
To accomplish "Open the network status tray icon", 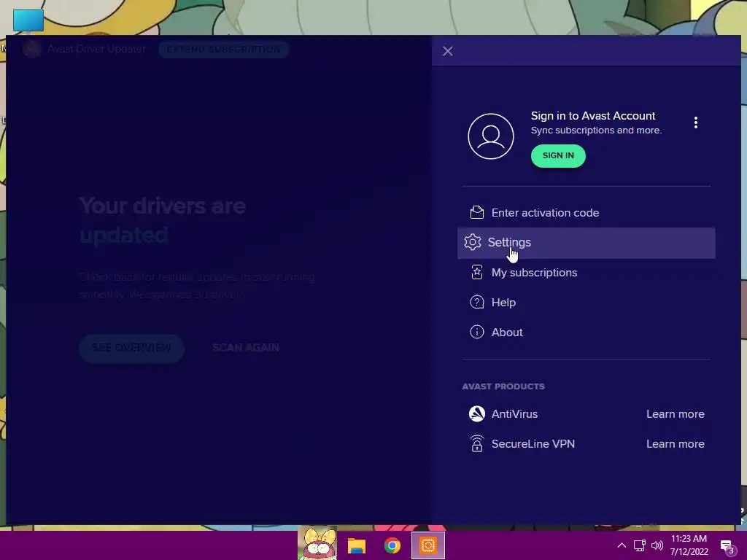I will pyautogui.click(x=639, y=545).
